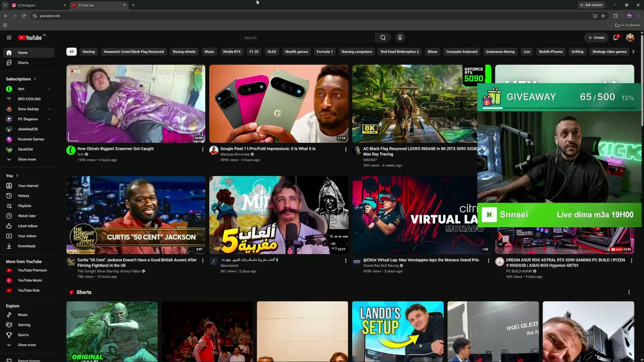Select the F1 25 filter chip
Image resolution: width=644 pixels, height=362 pixels.
point(254,52)
